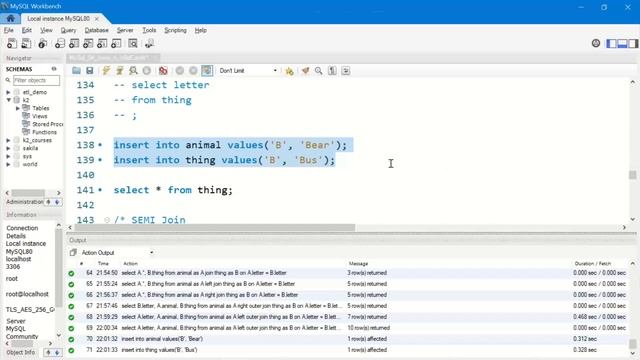Viewport: 640px width, 360px height.
Task: Toggle secondary sidebar visibility button
Action: point(633,43)
